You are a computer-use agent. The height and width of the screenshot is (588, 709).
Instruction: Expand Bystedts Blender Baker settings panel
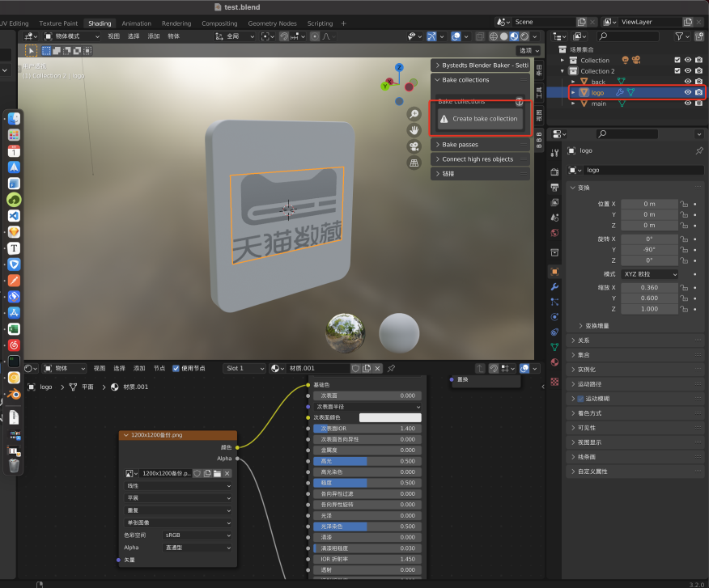(480, 66)
